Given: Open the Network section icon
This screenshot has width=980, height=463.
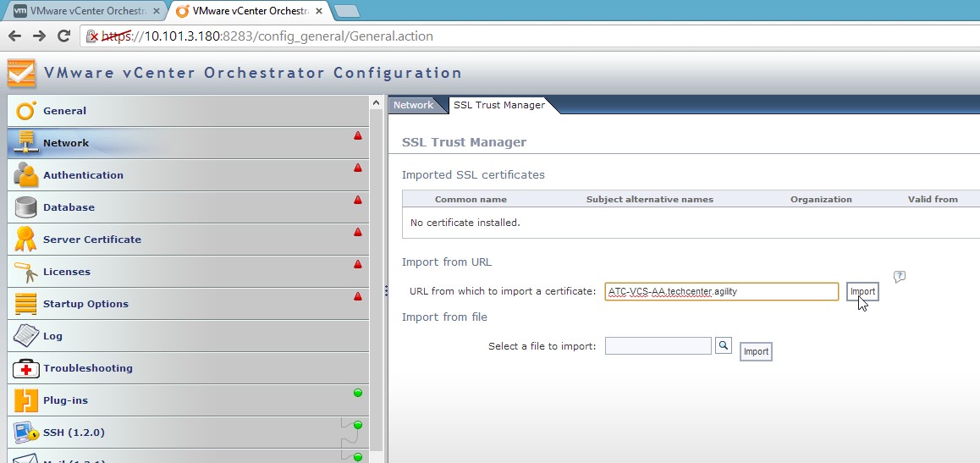Looking at the screenshot, I should 26,143.
